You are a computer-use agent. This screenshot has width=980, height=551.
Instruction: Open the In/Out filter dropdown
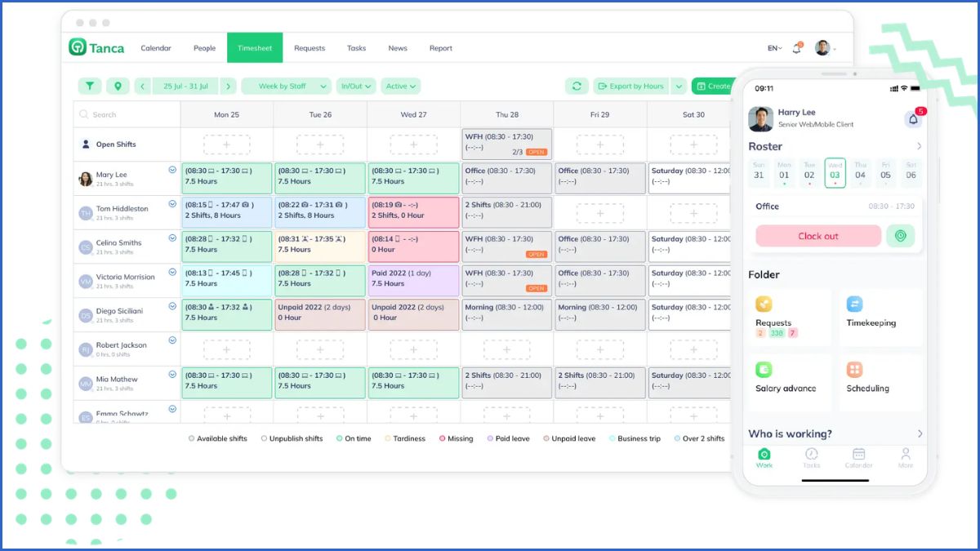(355, 86)
